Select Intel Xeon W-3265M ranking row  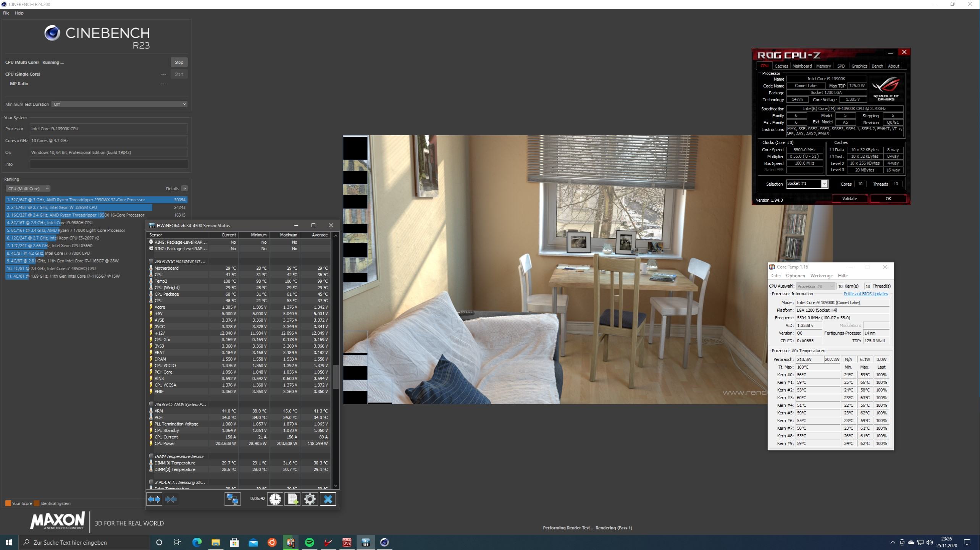pyautogui.click(x=96, y=207)
